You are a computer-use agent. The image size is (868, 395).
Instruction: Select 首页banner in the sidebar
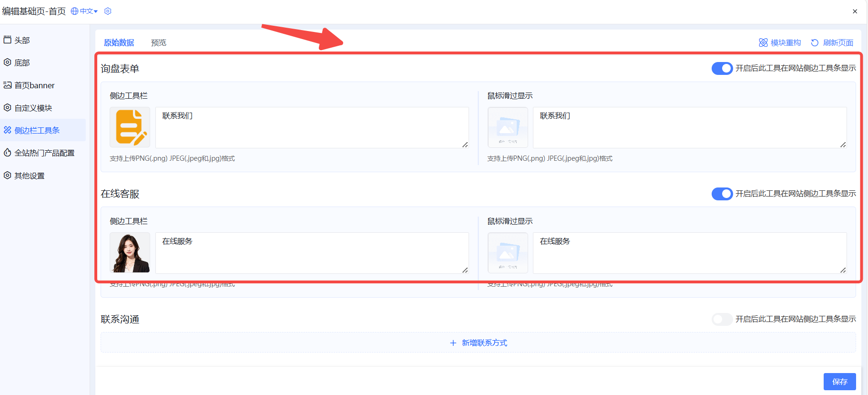coord(34,85)
